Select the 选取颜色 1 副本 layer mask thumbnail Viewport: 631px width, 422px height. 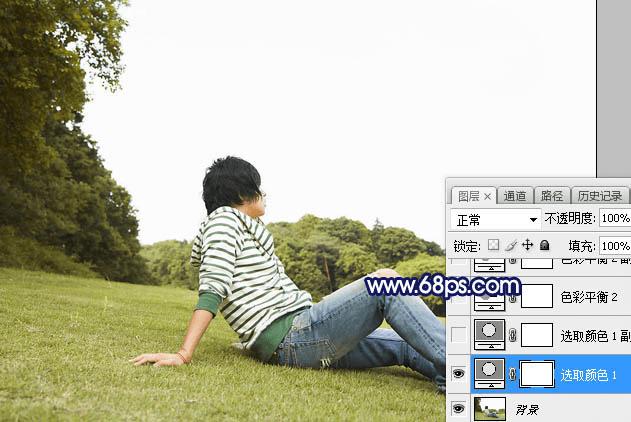[x=537, y=335]
